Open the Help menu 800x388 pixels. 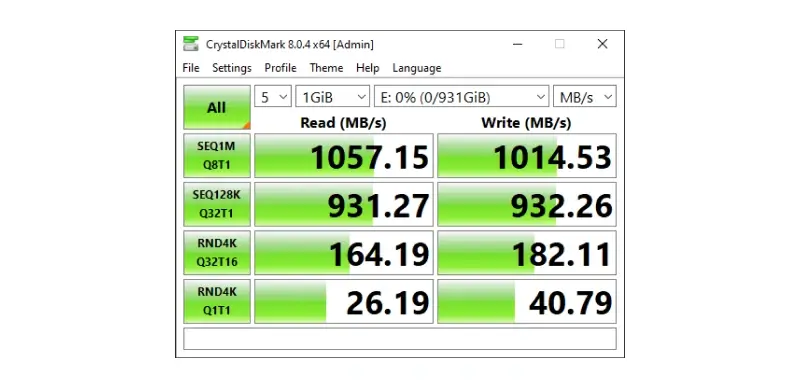click(367, 68)
